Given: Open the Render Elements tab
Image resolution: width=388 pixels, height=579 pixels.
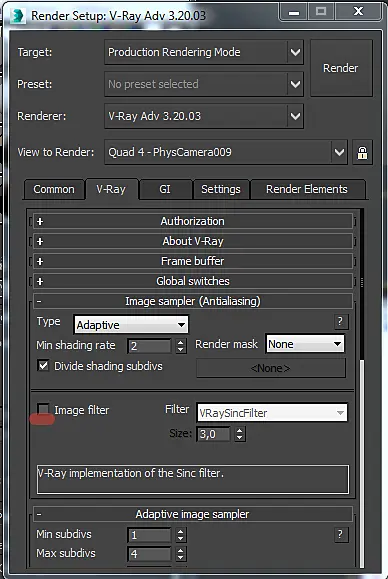Looking at the screenshot, I should [x=307, y=189].
